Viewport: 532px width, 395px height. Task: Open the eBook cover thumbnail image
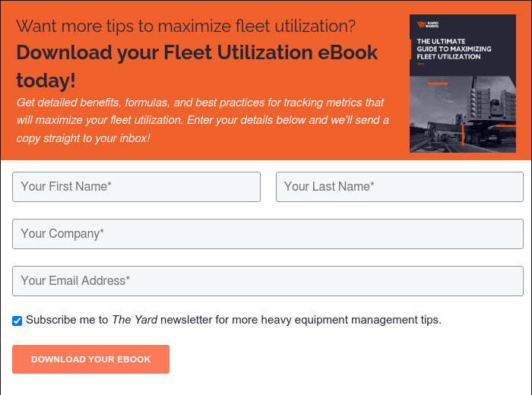tap(463, 84)
